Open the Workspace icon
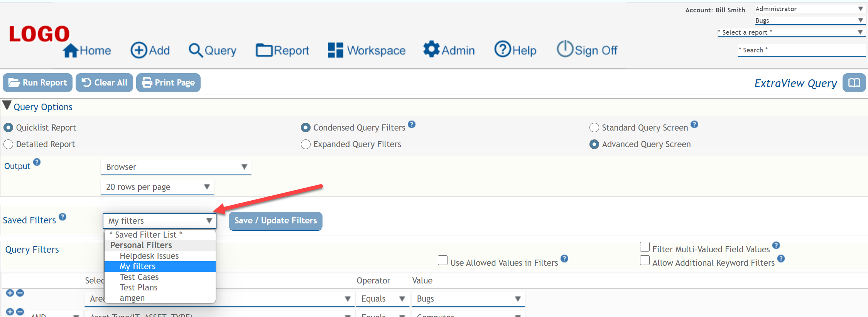 pyautogui.click(x=335, y=50)
